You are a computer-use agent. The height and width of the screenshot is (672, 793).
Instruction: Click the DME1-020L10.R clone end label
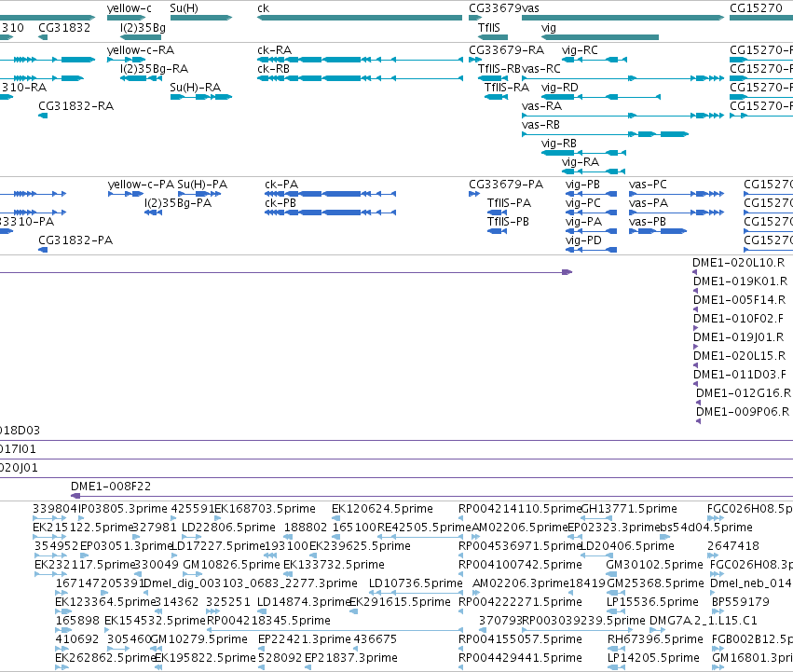[x=738, y=263]
